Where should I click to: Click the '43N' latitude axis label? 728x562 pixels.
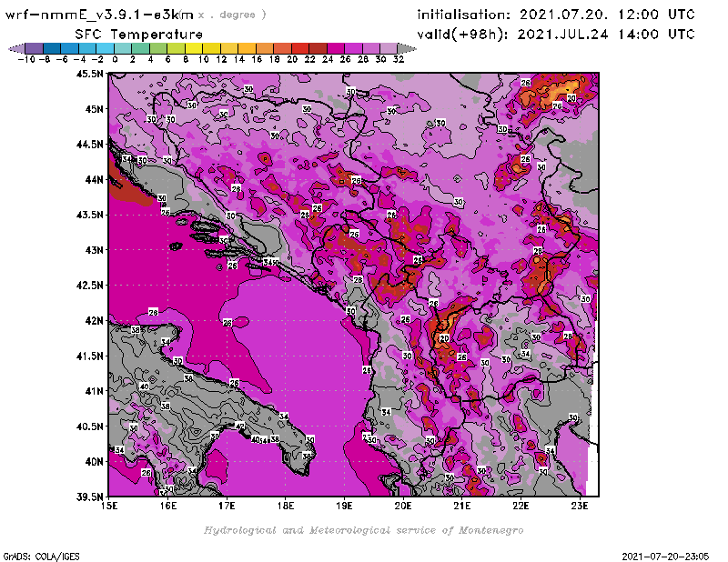pos(94,250)
